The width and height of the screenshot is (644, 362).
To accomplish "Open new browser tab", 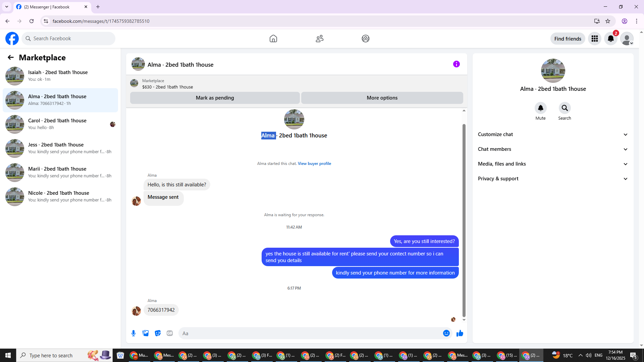I will tap(98, 7).
